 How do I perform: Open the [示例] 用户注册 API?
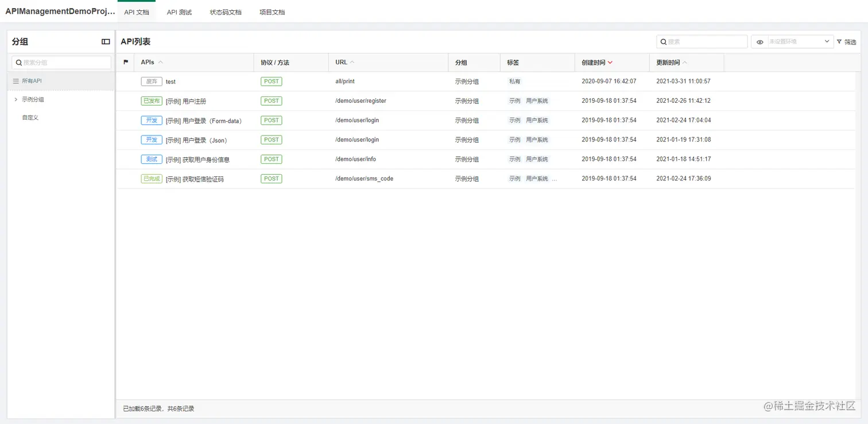tap(186, 101)
